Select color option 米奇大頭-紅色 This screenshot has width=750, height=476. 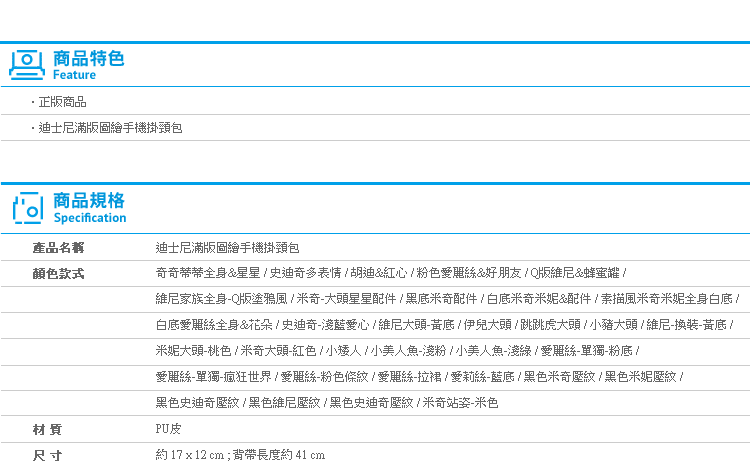(278, 351)
